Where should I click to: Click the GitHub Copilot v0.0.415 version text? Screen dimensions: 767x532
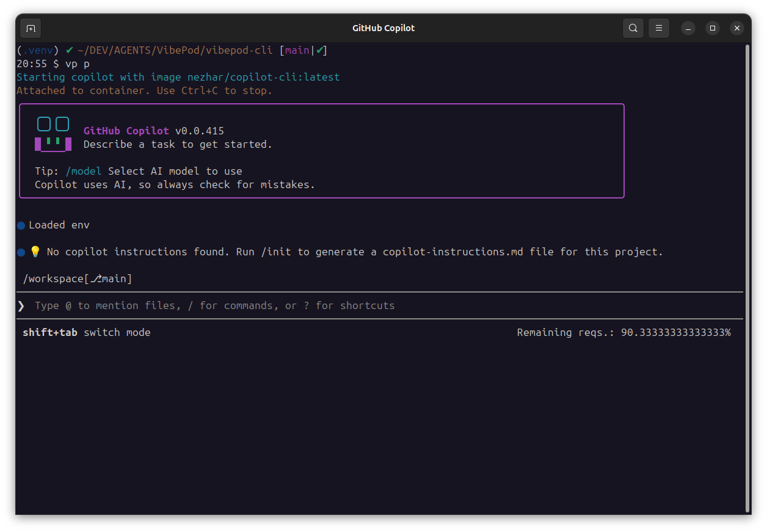(x=153, y=130)
